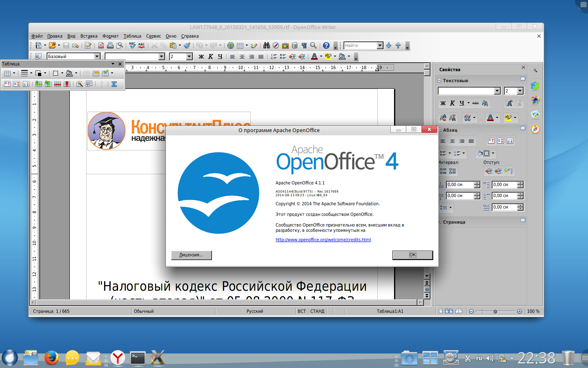Toggle Edit File mode icon

point(88,45)
